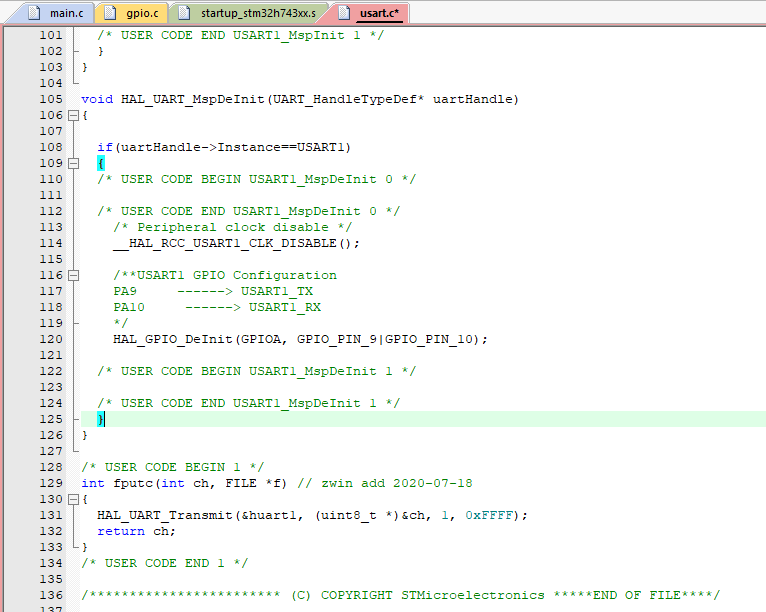The image size is (766, 612).
Task: Click line number 120 in the gutter
Action: tap(51, 339)
